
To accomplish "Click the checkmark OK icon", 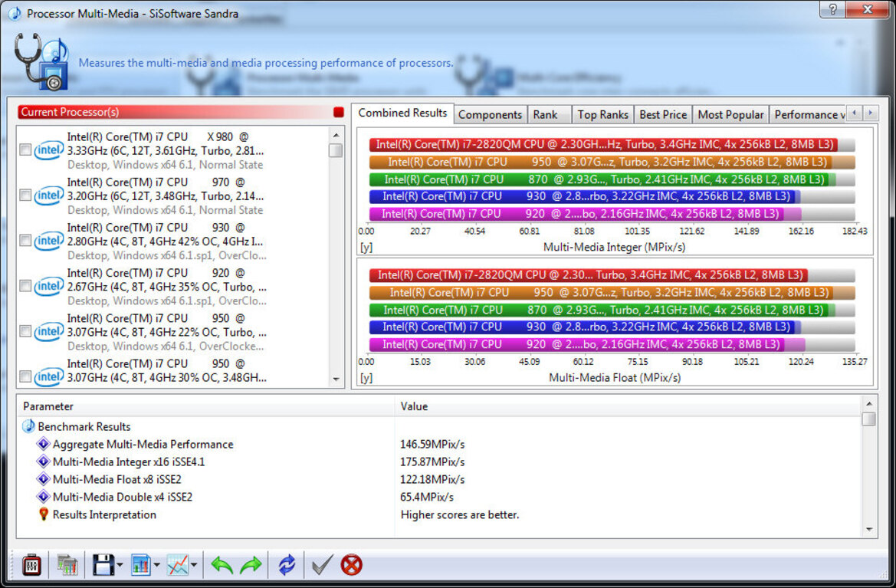I will coord(322,565).
